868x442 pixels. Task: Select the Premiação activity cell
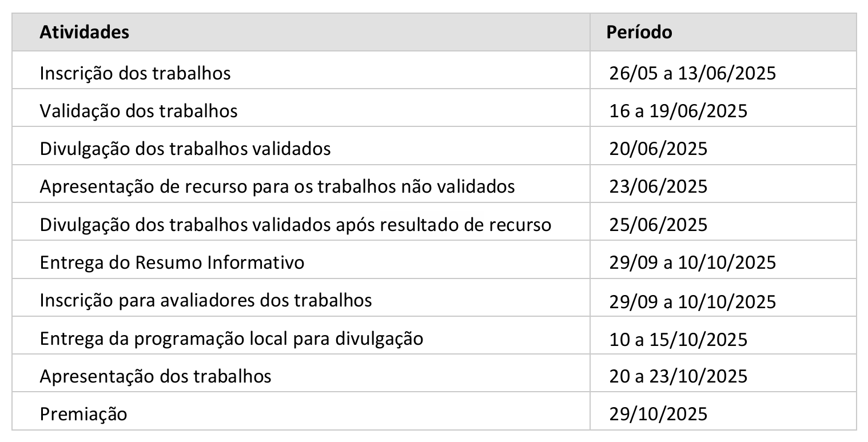[x=301, y=411]
